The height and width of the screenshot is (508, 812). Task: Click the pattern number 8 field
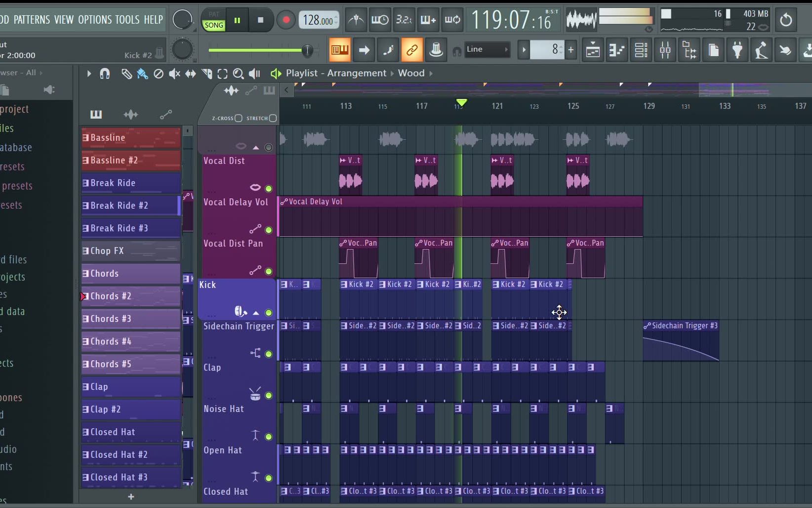pyautogui.click(x=547, y=49)
